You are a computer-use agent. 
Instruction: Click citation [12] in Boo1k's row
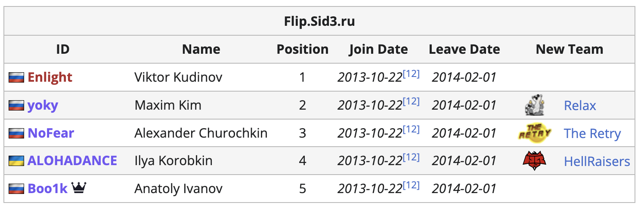coord(411,185)
